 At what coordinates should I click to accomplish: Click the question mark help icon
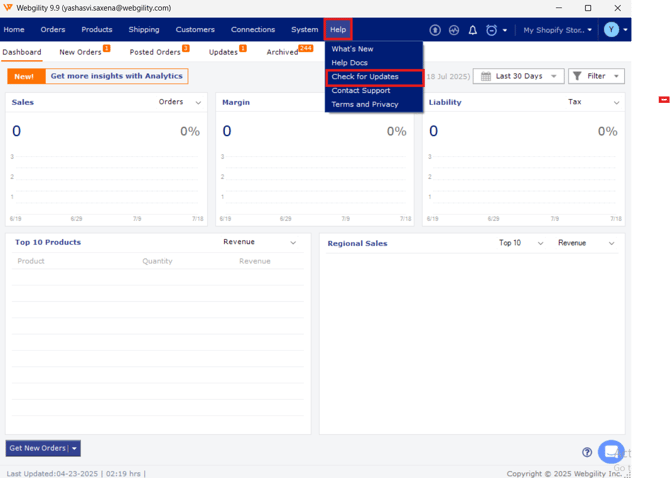[x=587, y=452]
